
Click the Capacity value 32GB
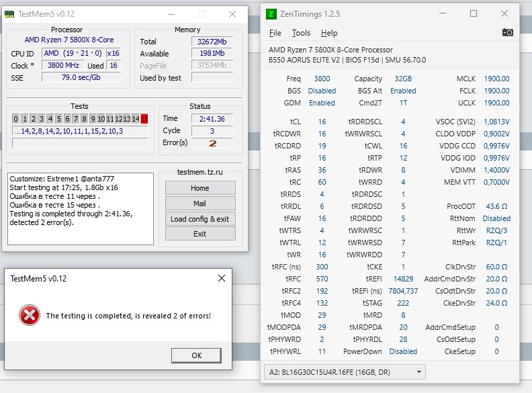[x=403, y=79]
